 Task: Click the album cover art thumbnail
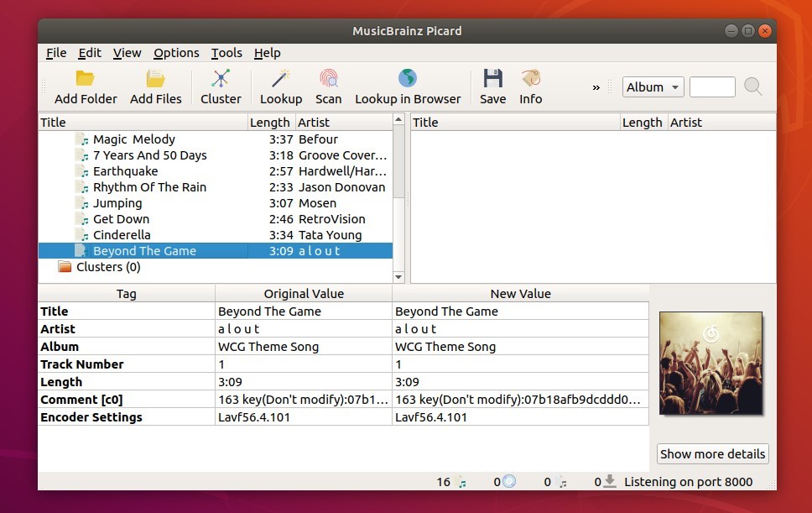[710, 363]
